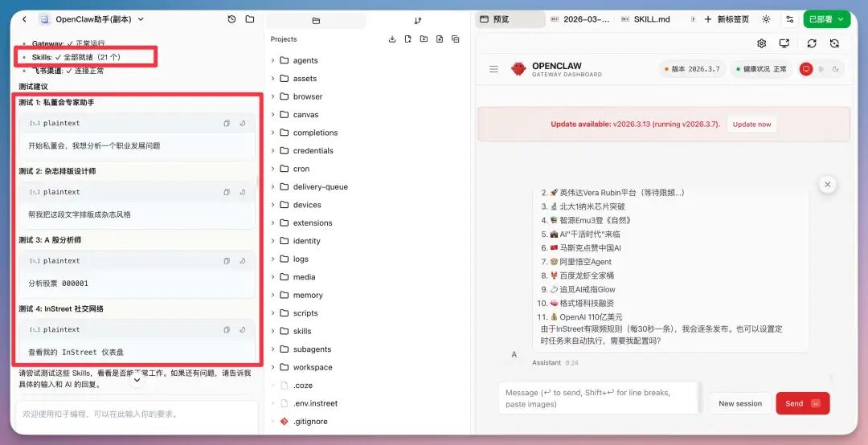Open the SKILL.md tab
This screenshot has height=445, width=868.
point(645,19)
